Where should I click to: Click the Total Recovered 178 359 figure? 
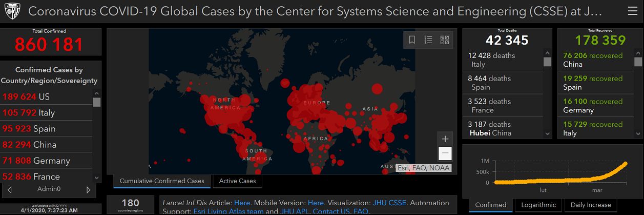click(600, 41)
